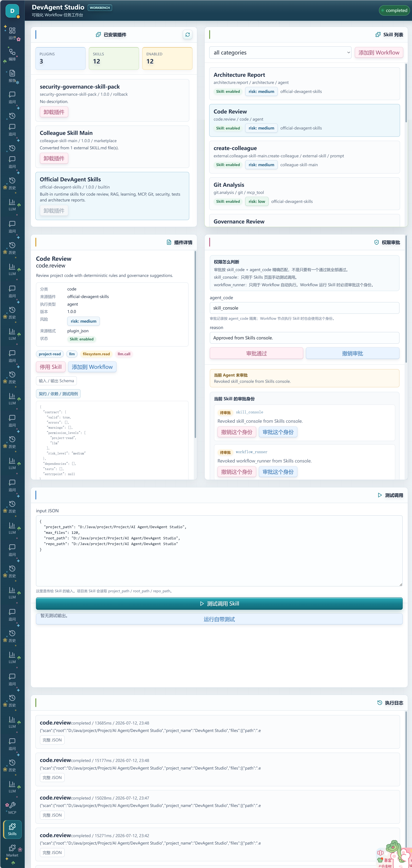Click inside the input JSON textarea
The width and height of the screenshot is (412, 868).
pyautogui.click(x=219, y=551)
